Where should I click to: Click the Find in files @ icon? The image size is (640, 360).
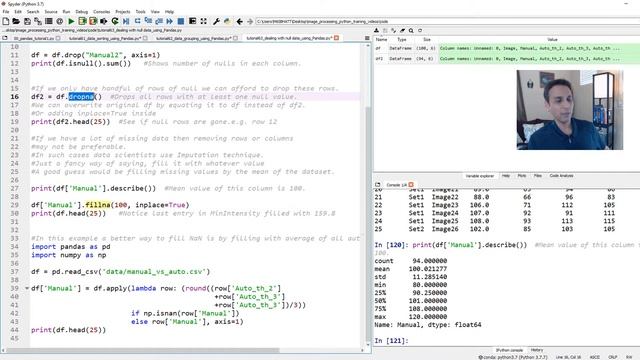click(60, 21)
